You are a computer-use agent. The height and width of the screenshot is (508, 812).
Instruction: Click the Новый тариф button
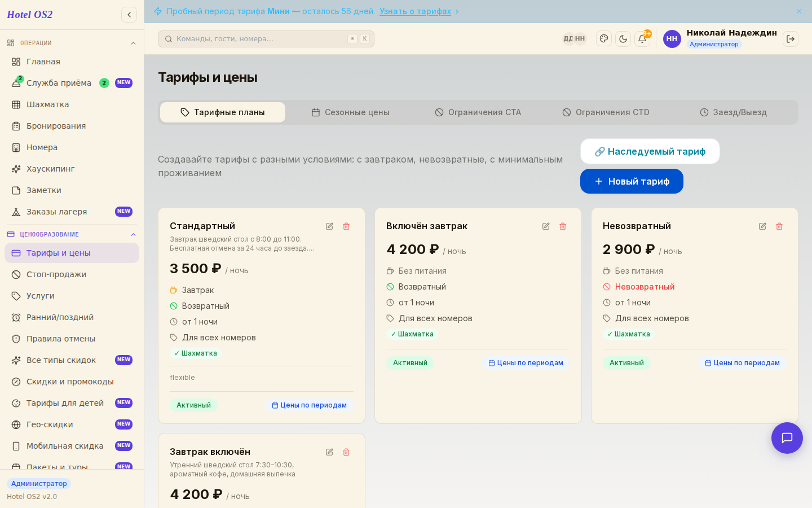(632, 181)
